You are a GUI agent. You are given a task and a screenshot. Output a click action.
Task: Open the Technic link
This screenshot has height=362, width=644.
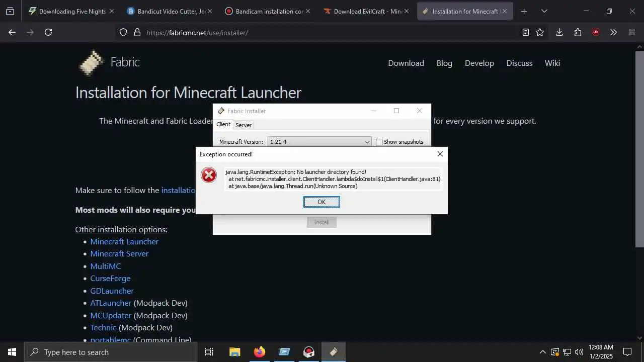click(103, 327)
